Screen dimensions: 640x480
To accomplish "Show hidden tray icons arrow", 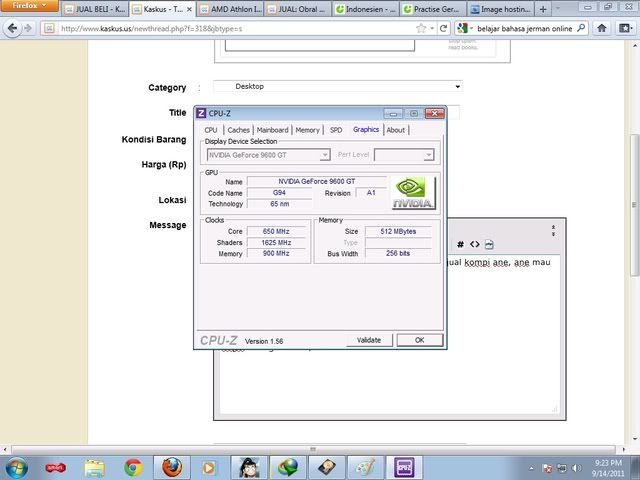I will click(x=531, y=468).
